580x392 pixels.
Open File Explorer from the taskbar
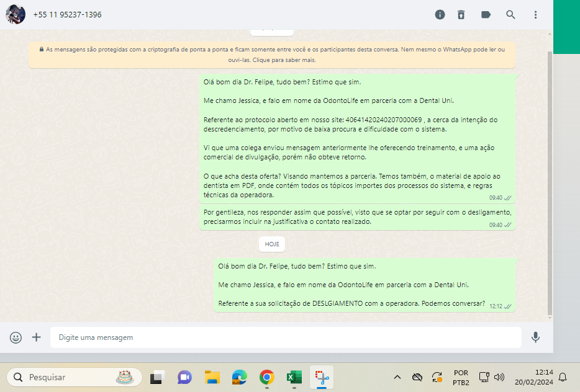212,377
